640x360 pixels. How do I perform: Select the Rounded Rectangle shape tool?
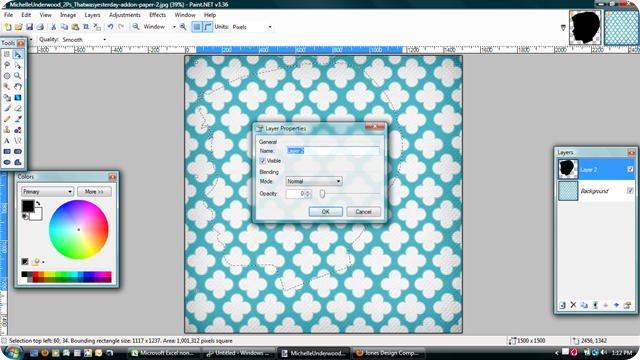pos(18,151)
